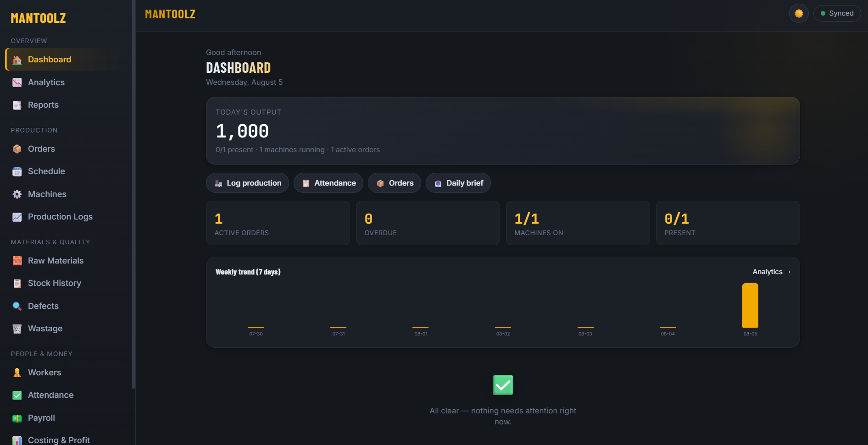Click the Dashboard house icon in sidebar
This screenshot has height=445, width=868.
point(17,60)
